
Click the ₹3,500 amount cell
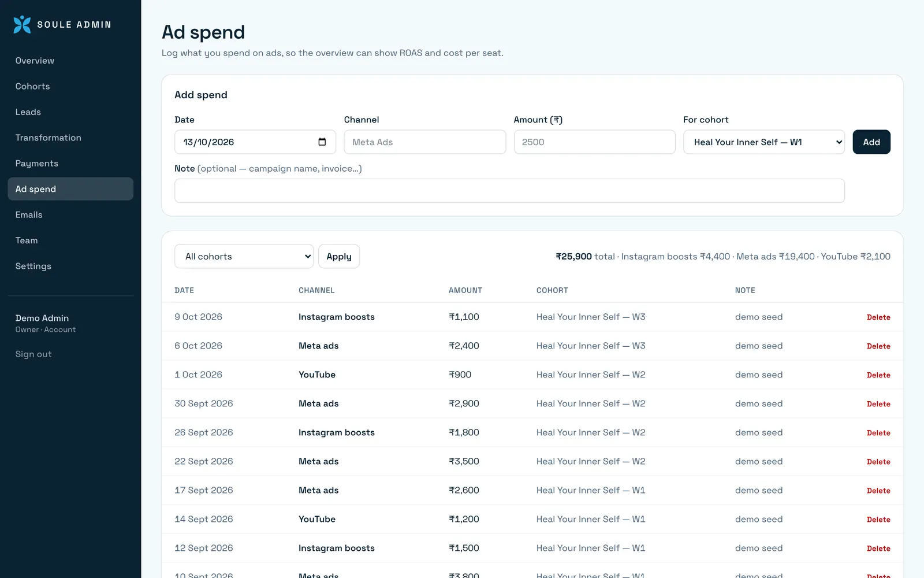[464, 461]
